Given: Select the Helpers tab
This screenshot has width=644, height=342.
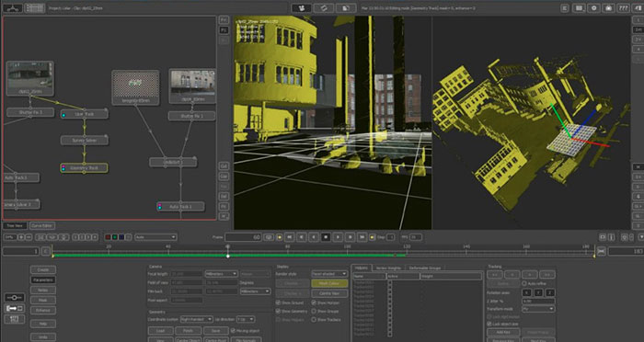Looking at the screenshot, I should click(362, 268).
